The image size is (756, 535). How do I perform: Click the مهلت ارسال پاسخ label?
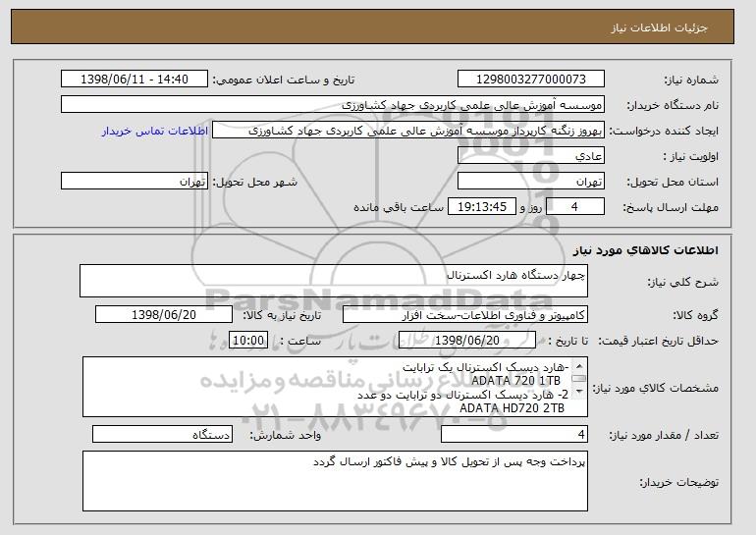tap(671, 207)
